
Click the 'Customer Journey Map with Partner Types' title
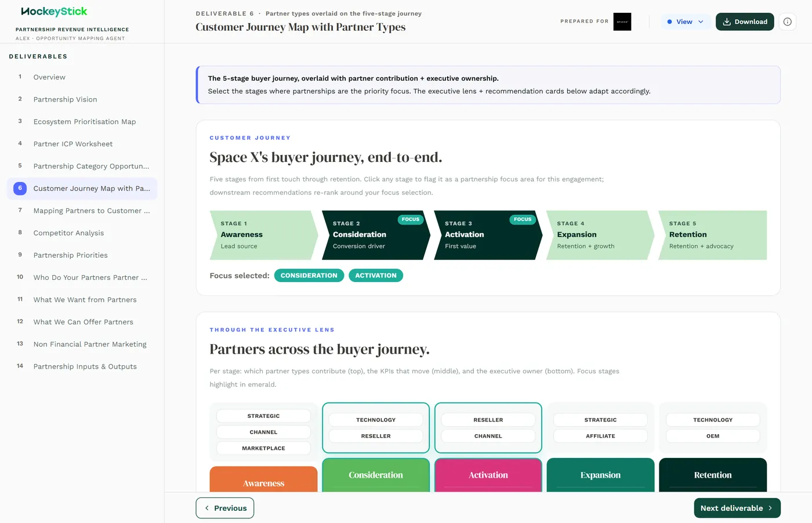300,27
